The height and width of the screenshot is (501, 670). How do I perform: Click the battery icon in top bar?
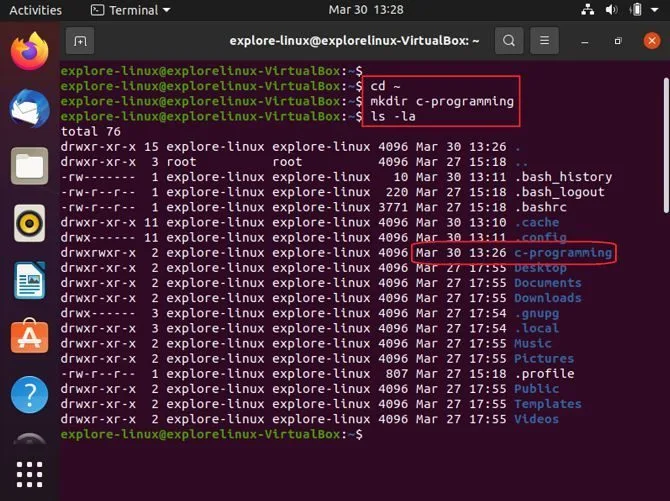click(636, 10)
